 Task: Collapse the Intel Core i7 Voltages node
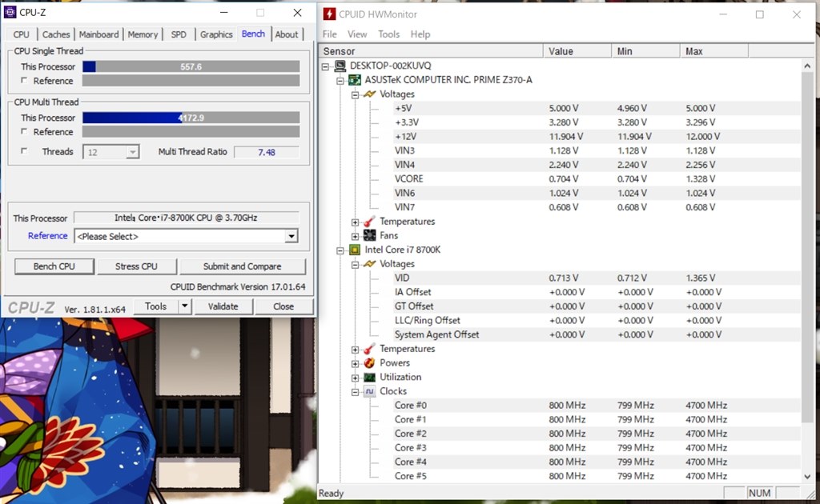click(x=355, y=264)
